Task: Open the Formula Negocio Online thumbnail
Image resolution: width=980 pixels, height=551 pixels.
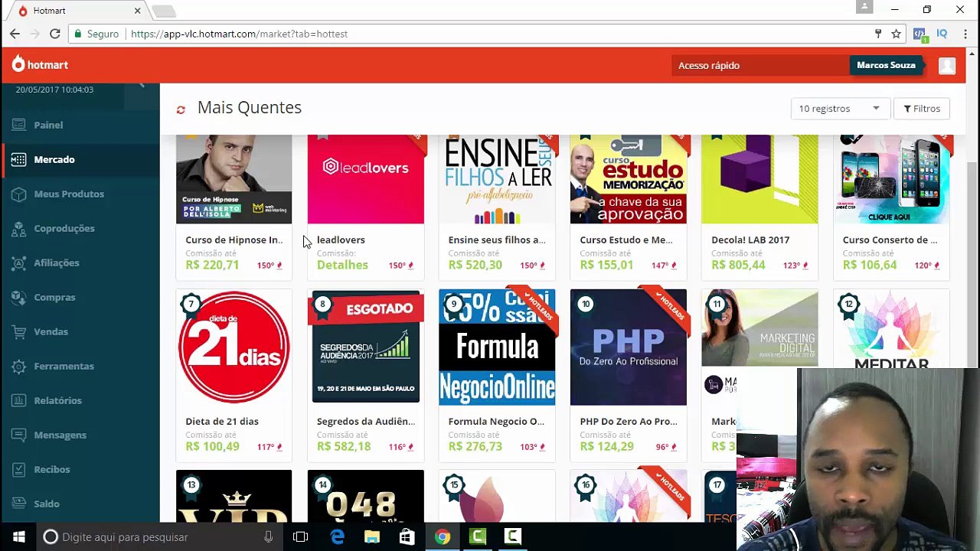Action: pyautogui.click(x=497, y=347)
